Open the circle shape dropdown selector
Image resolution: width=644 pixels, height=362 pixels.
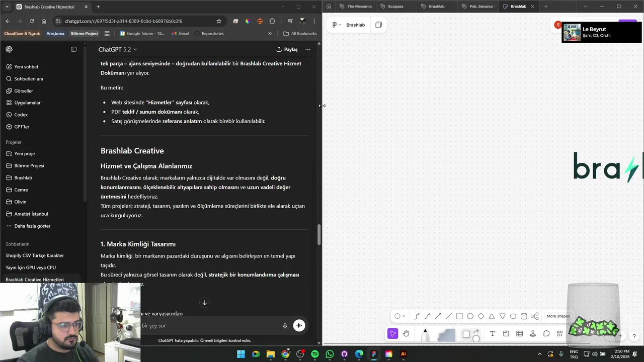(x=400, y=316)
